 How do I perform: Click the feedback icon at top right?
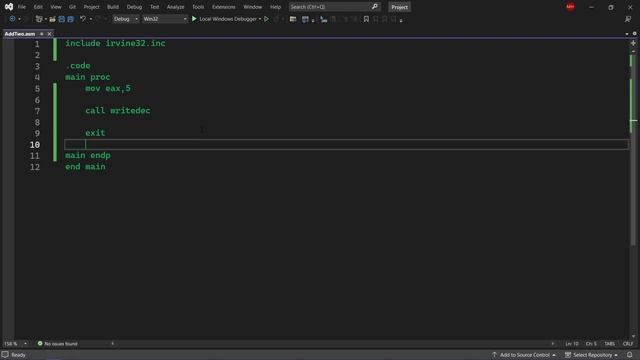pyautogui.click(x=628, y=19)
